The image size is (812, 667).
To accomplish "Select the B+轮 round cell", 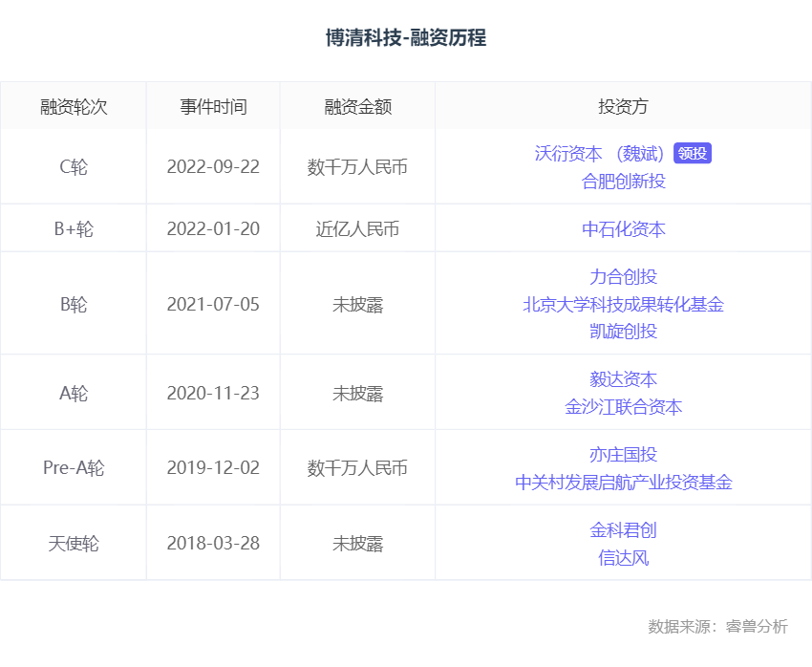I will 74,229.
